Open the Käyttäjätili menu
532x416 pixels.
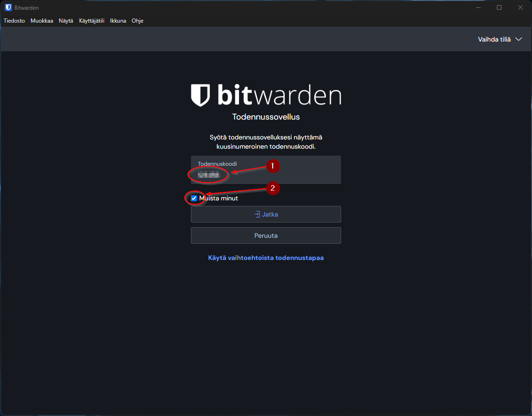click(92, 21)
